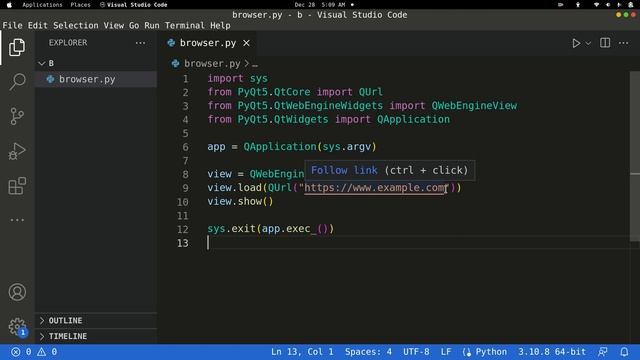Expand the Timeline section
This screenshot has height=360, width=640.
point(96,336)
